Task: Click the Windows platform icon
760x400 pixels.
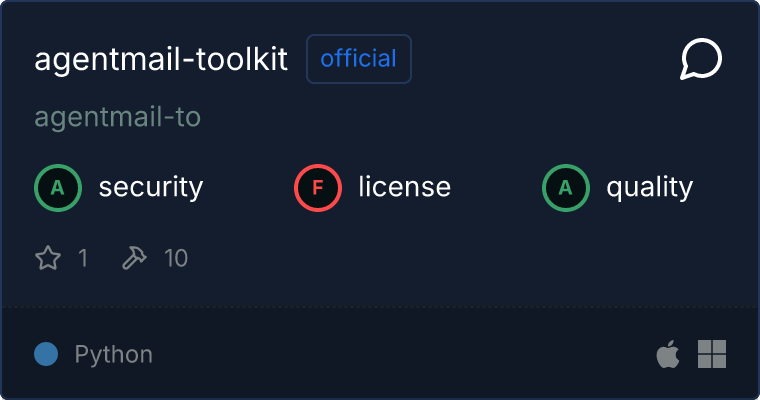Action: (711, 354)
